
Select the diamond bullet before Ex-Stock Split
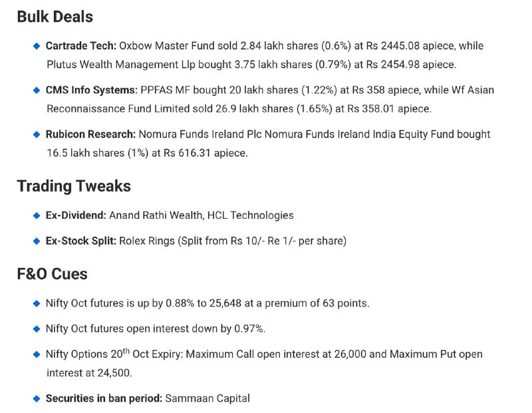(37, 241)
